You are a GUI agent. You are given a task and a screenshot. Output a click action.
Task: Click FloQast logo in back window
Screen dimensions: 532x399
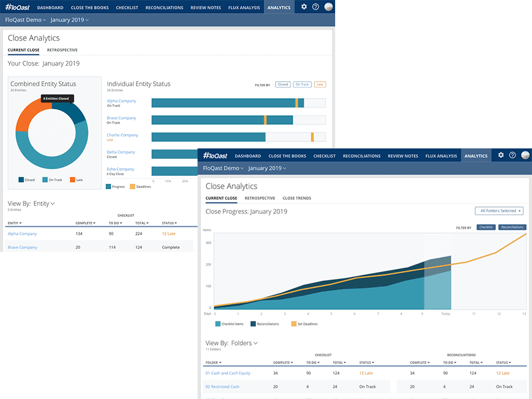point(17,7)
